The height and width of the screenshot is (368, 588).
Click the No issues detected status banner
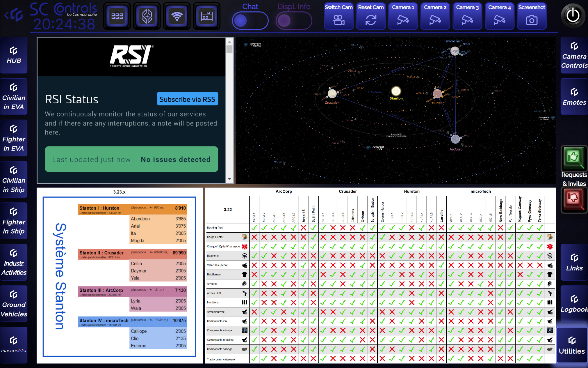[x=131, y=159]
